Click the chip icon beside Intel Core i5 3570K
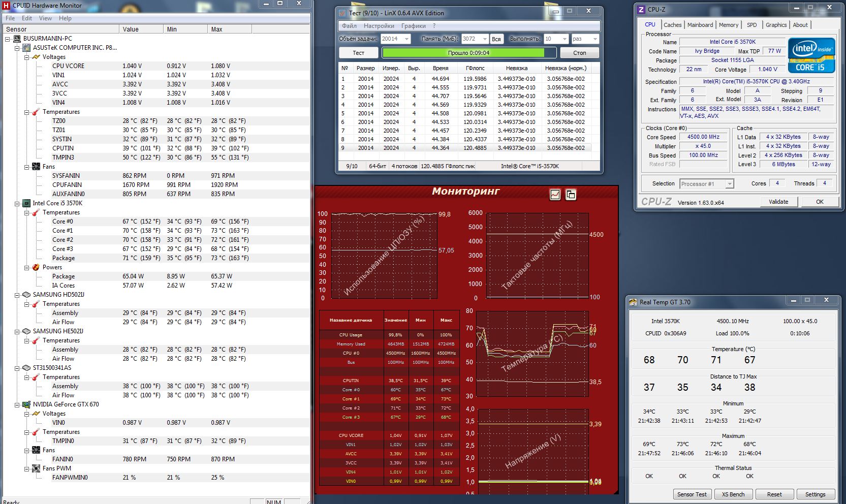 [26, 203]
